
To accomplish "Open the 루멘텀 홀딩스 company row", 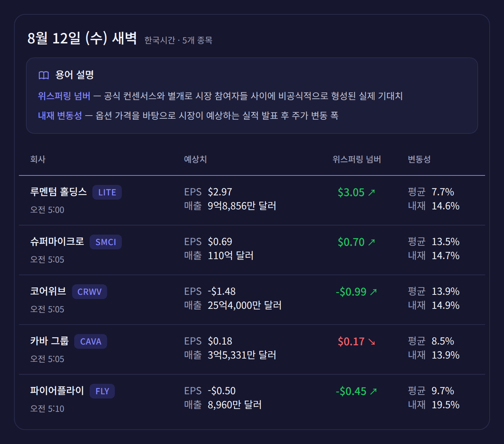I will pos(252,200).
